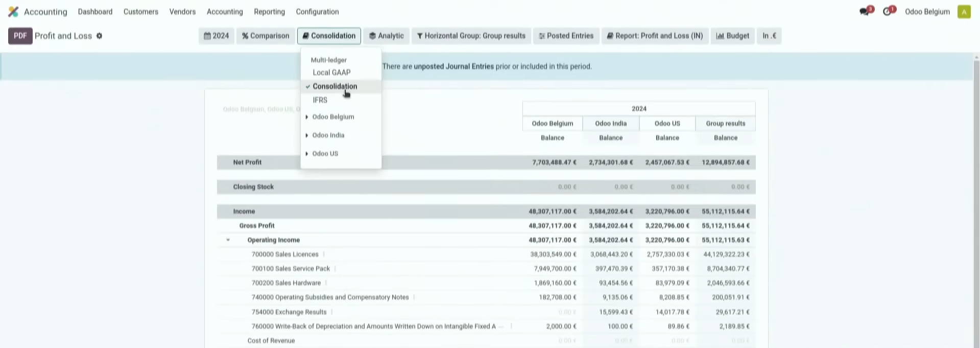The height and width of the screenshot is (348, 980).
Task: Click 700000 Sales Licences account name
Action: pyautogui.click(x=285, y=254)
